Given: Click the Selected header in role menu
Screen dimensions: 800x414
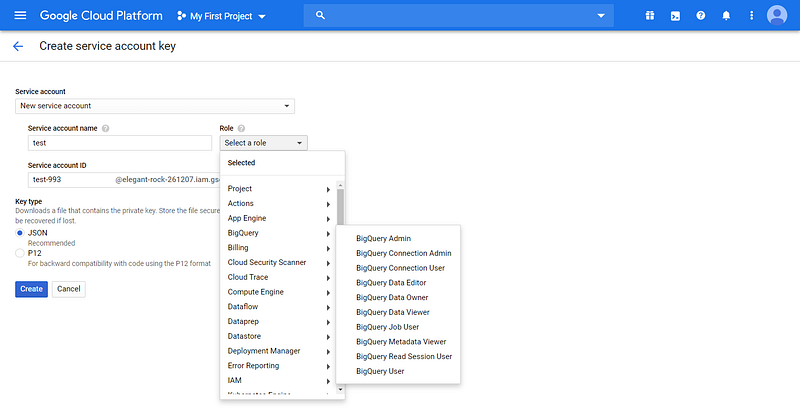Looking at the screenshot, I should point(241,163).
